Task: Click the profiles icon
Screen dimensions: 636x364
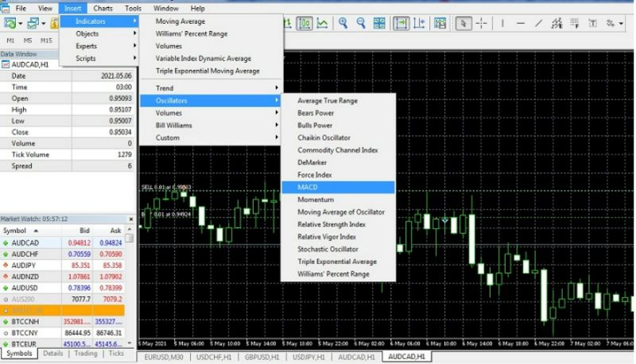Action: (33, 24)
